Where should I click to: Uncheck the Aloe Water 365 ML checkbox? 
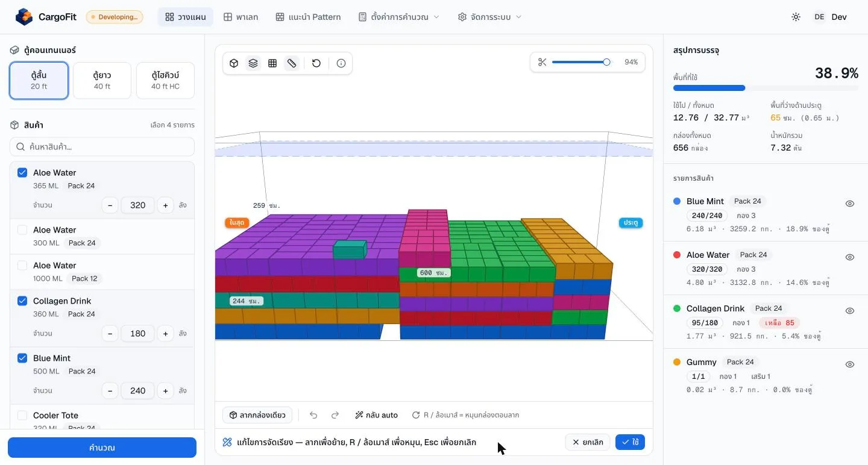tap(22, 173)
